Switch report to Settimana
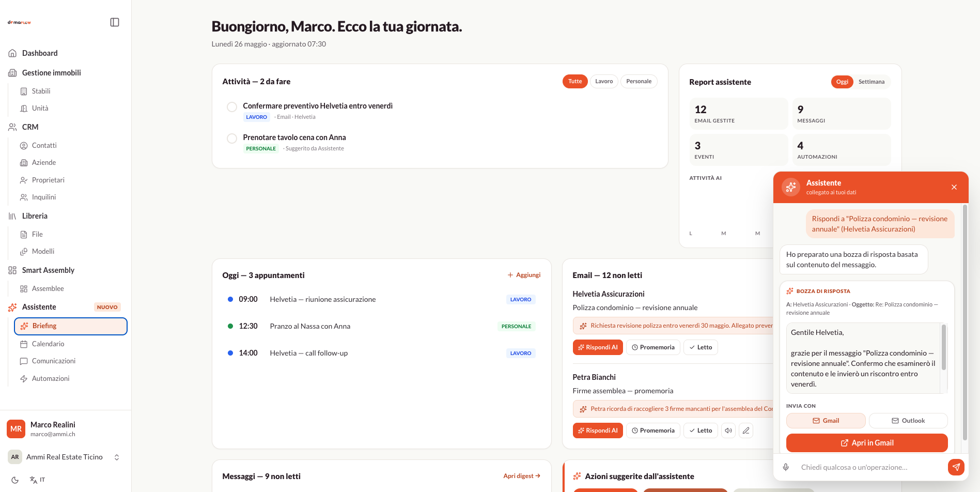980x492 pixels. coord(872,82)
